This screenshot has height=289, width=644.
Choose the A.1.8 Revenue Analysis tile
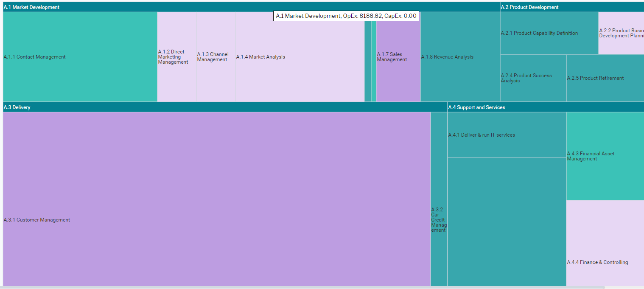tap(460, 57)
